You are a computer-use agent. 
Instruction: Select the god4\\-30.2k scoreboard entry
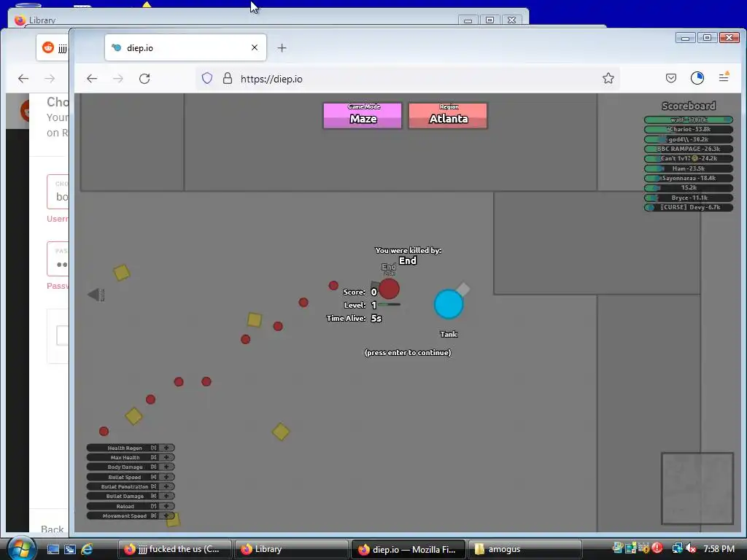pos(689,139)
